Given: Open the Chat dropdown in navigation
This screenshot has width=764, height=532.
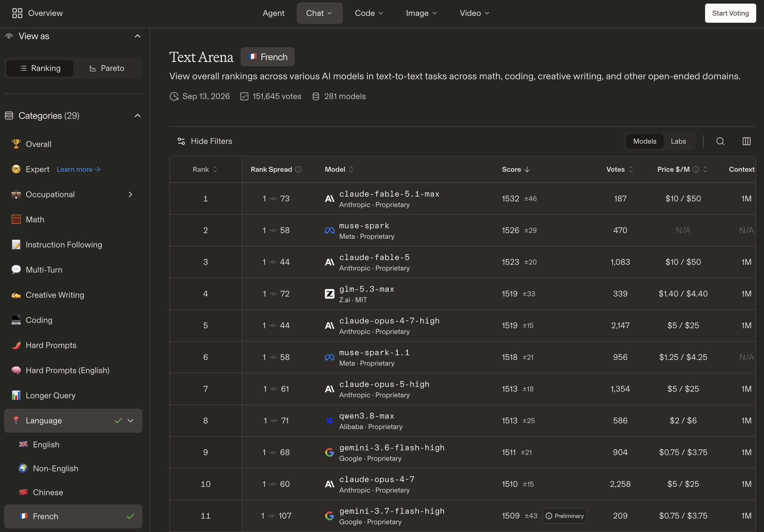Looking at the screenshot, I should pyautogui.click(x=319, y=13).
